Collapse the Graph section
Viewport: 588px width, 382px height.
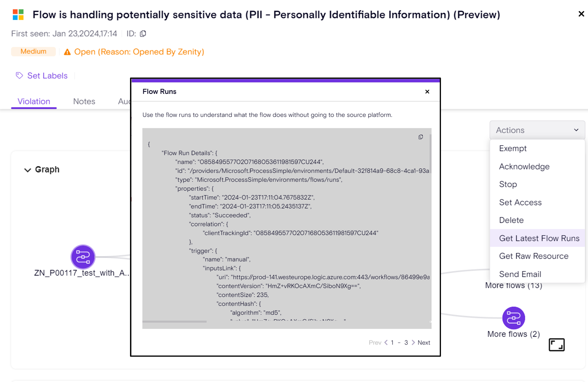click(x=27, y=170)
